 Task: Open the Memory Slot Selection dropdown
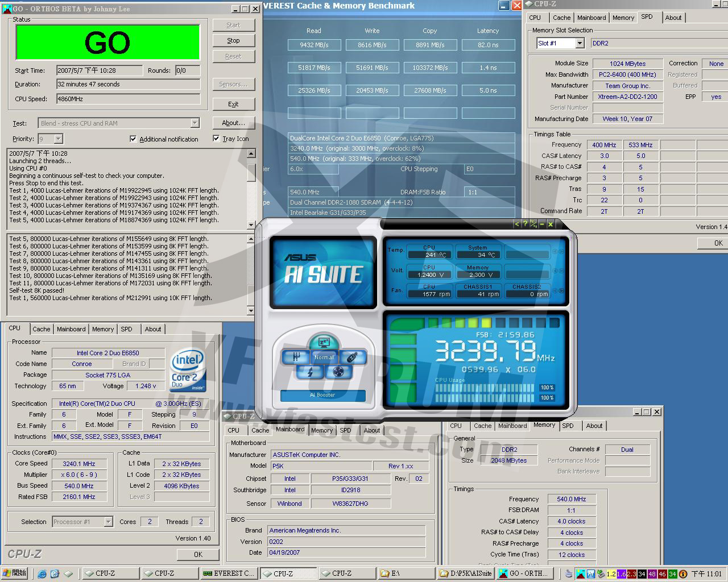click(x=580, y=43)
